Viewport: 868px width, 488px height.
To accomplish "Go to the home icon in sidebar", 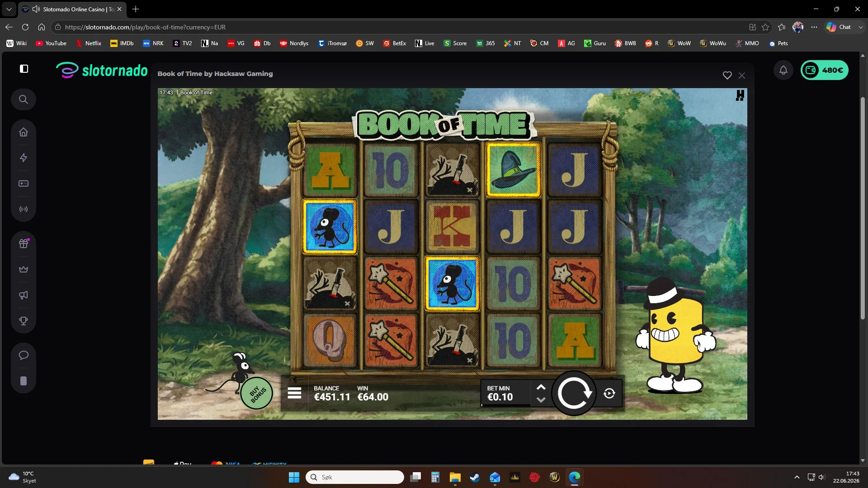I will [x=24, y=132].
